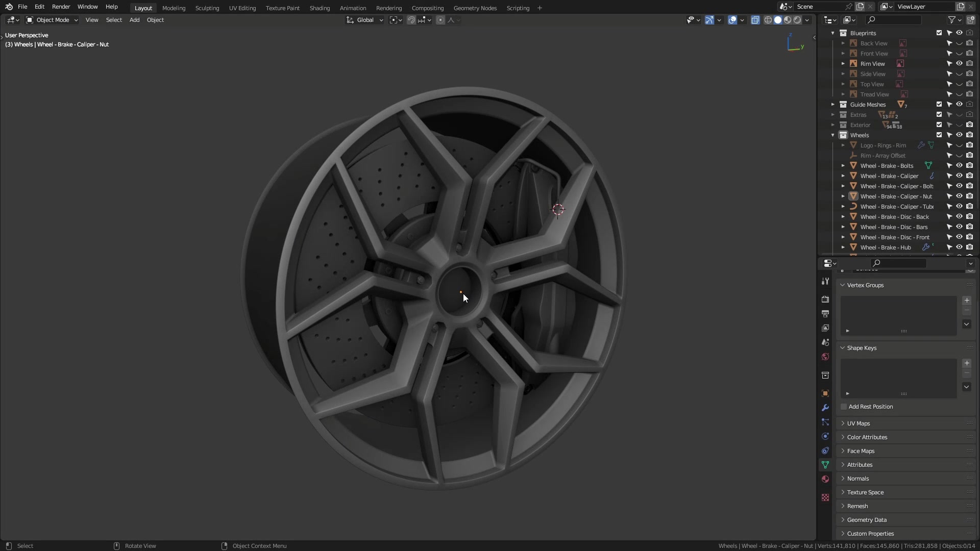Toggle visibility of Wheel - Brake - Hub
980x551 pixels.
tap(960, 247)
